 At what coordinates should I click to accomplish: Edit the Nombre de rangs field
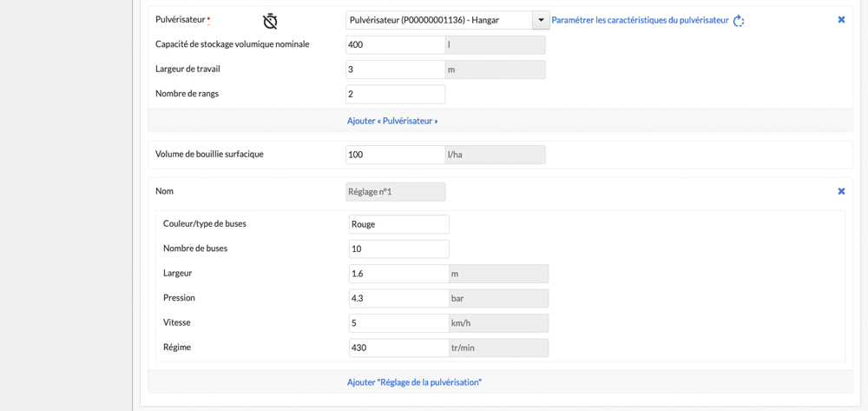[x=395, y=94]
